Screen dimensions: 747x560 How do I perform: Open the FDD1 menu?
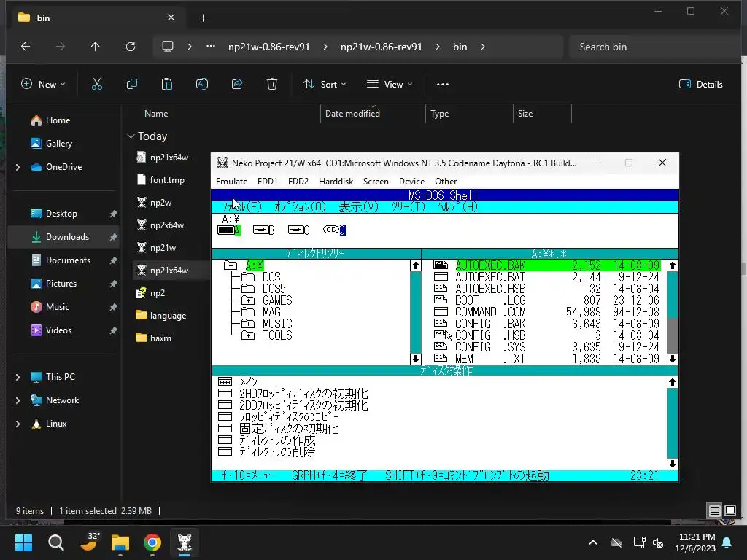pos(267,182)
